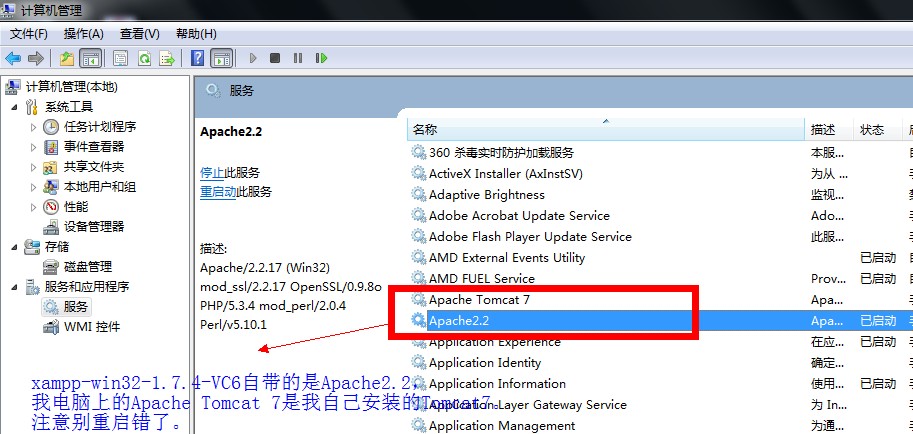Click gear icon beside Apache2.2
913x434 pixels.
pyautogui.click(x=419, y=320)
